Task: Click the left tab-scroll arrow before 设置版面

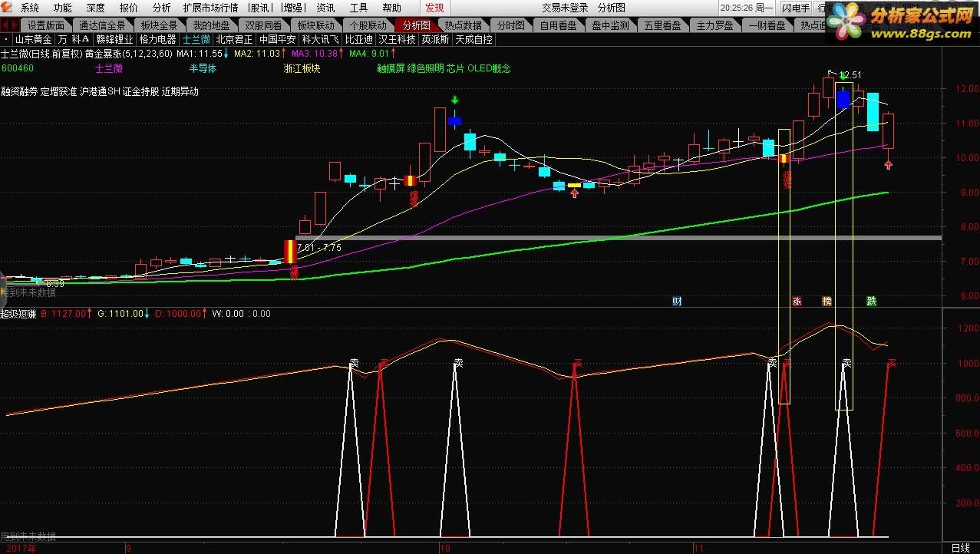Action: 5,25
